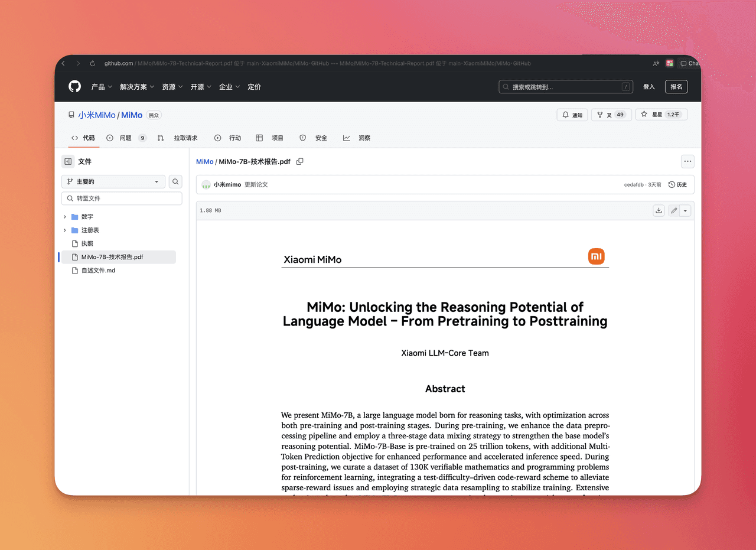Click the 叉 fork button
Viewport: 756px width, 550px height.
pyautogui.click(x=611, y=115)
